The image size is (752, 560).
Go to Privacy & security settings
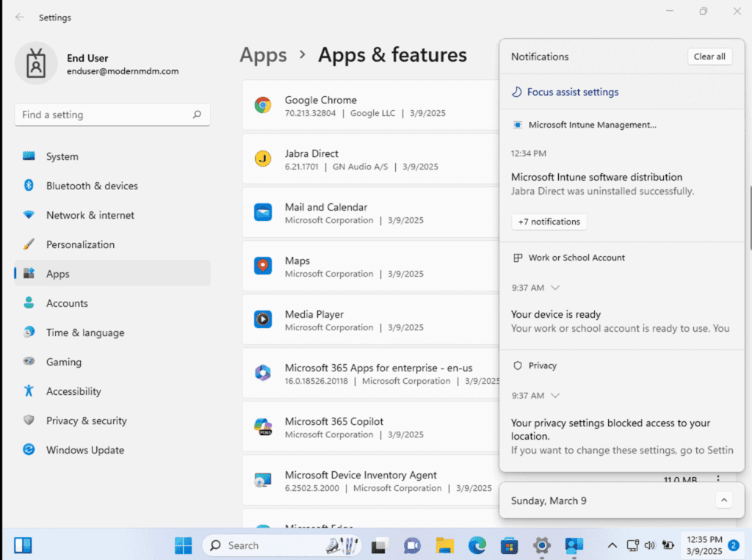tap(86, 421)
